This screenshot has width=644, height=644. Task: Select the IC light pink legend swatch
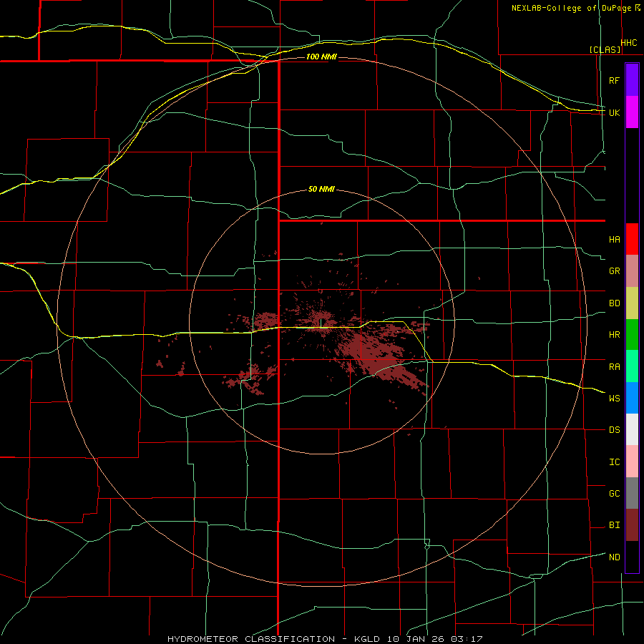(632, 462)
